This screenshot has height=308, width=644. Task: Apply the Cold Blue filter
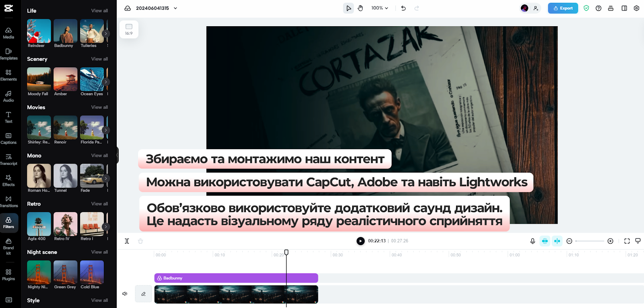92,273
